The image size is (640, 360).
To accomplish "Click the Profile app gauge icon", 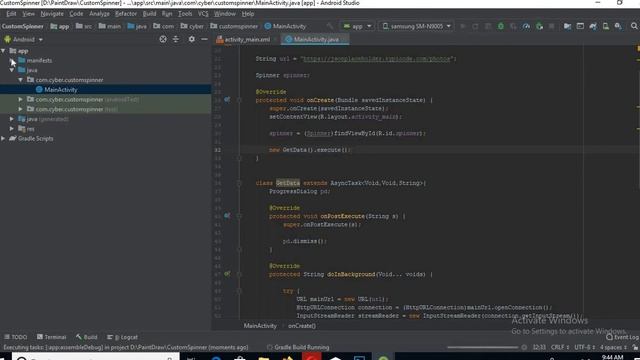I will tap(526, 26).
